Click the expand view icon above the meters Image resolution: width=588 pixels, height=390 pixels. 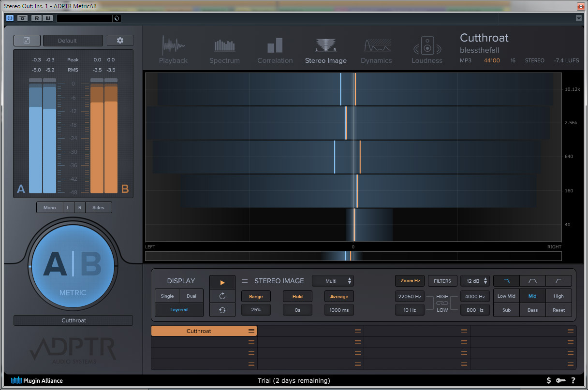27,41
